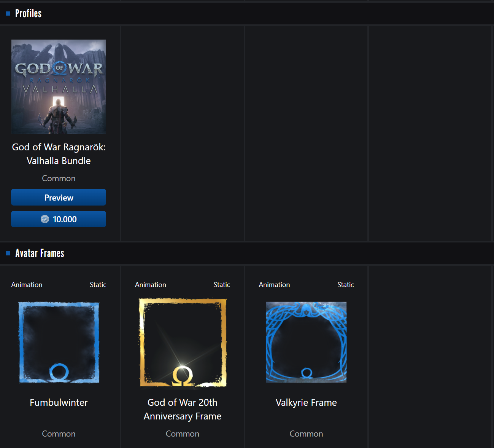Show Static for 20th Anniversary Frame

(222, 285)
